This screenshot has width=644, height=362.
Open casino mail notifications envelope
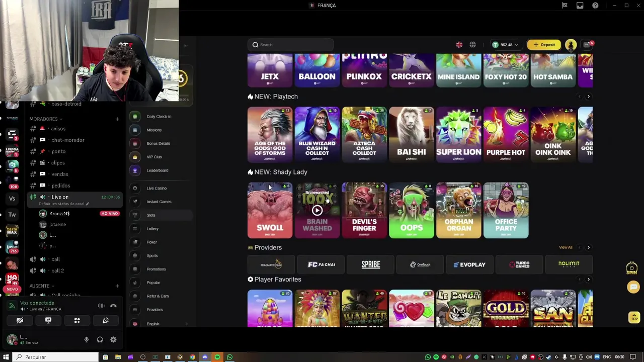coord(587,45)
